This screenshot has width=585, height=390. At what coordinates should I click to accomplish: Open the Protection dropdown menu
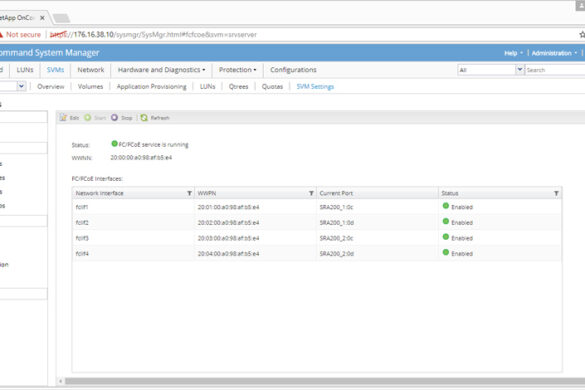pyautogui.click(x=237, y=70)
